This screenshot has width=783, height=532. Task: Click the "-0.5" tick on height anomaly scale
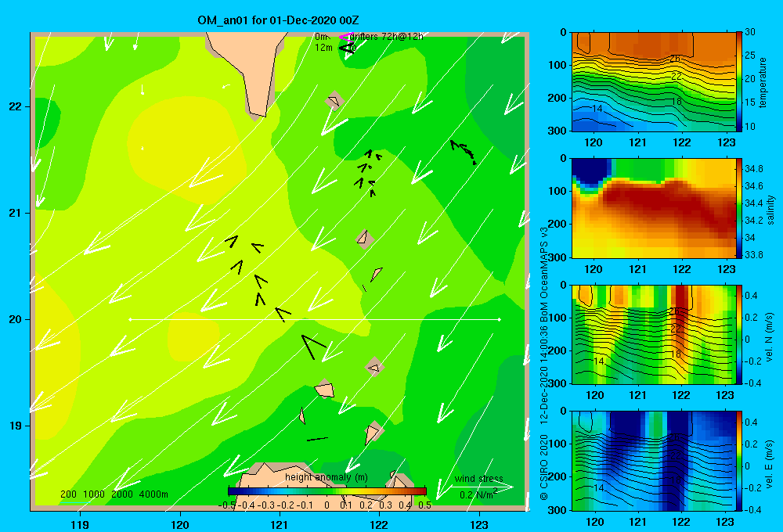[226, 505]
